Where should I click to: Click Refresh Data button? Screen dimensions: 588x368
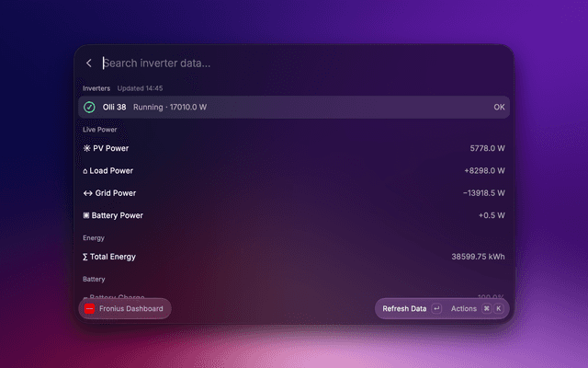[404, 309]
